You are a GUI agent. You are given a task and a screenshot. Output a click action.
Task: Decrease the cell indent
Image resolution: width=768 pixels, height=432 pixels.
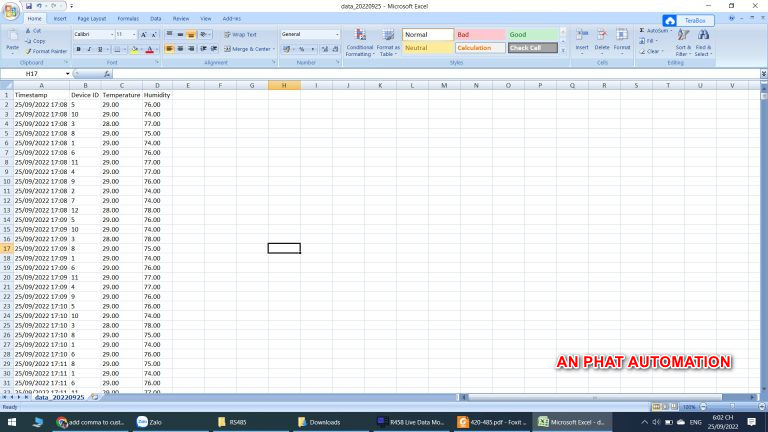pyautogui.click(x=203, y=49)
